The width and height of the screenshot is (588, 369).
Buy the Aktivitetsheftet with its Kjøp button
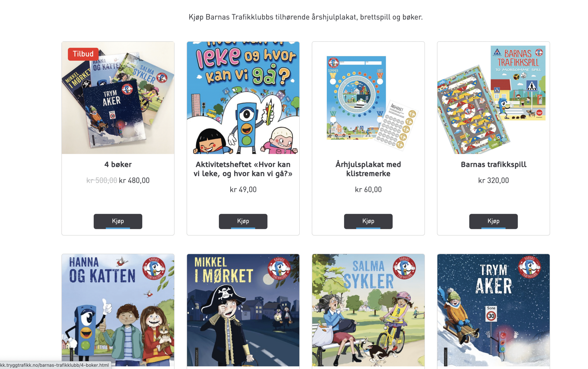(243, 221)
